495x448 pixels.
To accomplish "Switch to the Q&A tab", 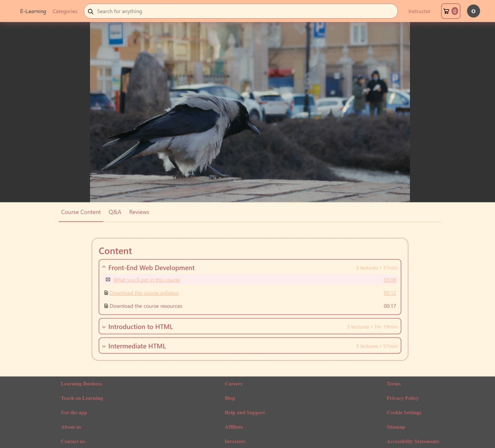I will coord(115,212).
